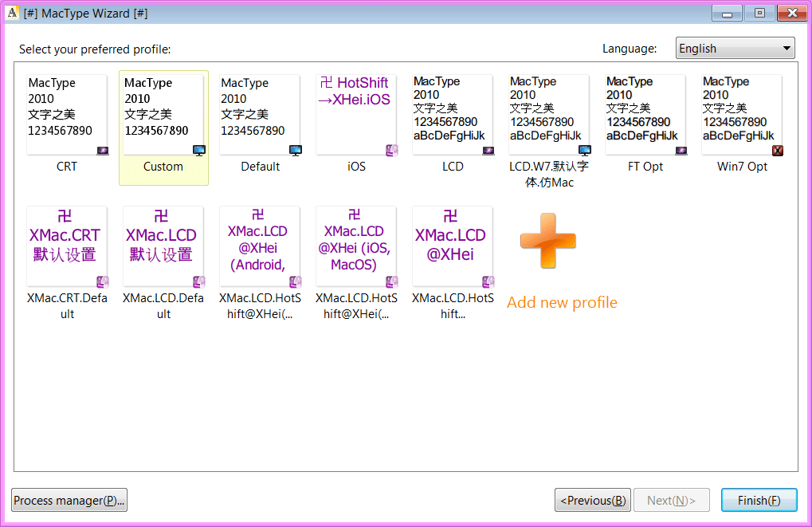
Task: Open the Language dropdown showing English
Action: click(x=734, y=48)
